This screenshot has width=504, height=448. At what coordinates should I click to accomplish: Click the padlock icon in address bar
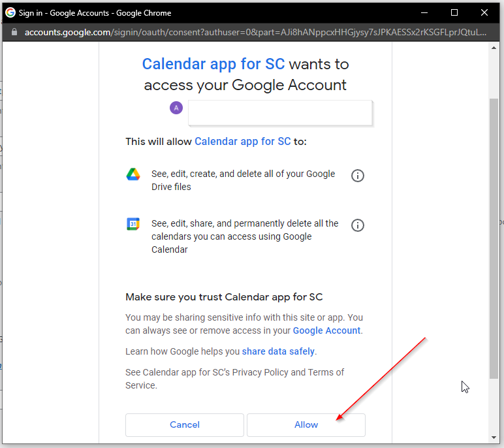[15, 32]
